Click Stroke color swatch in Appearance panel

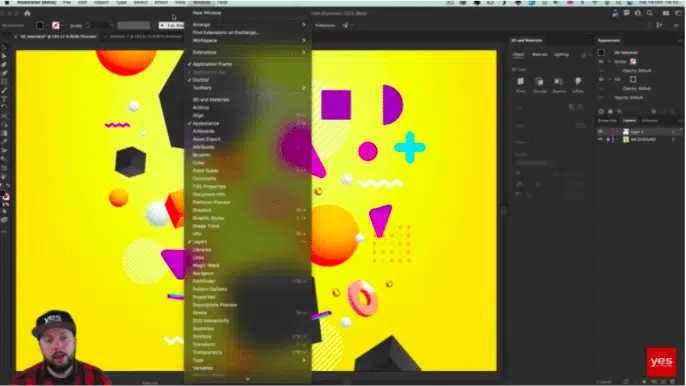point(633,62)
